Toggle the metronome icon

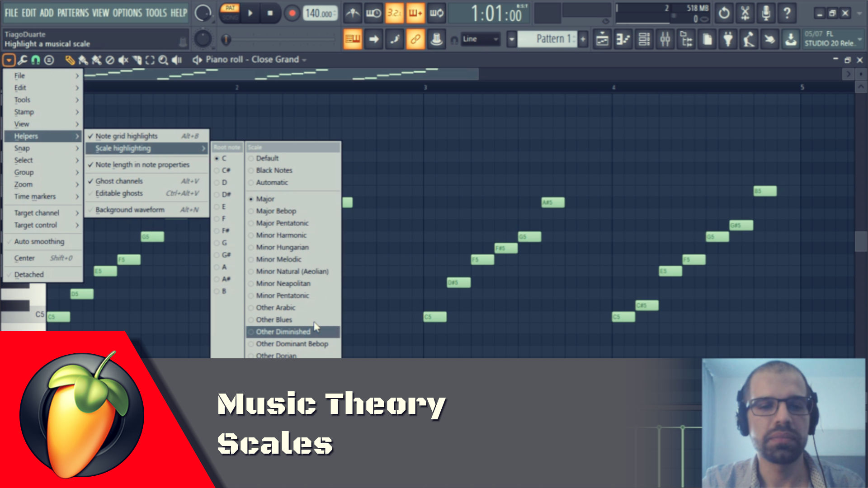click(x=353, y=14)
